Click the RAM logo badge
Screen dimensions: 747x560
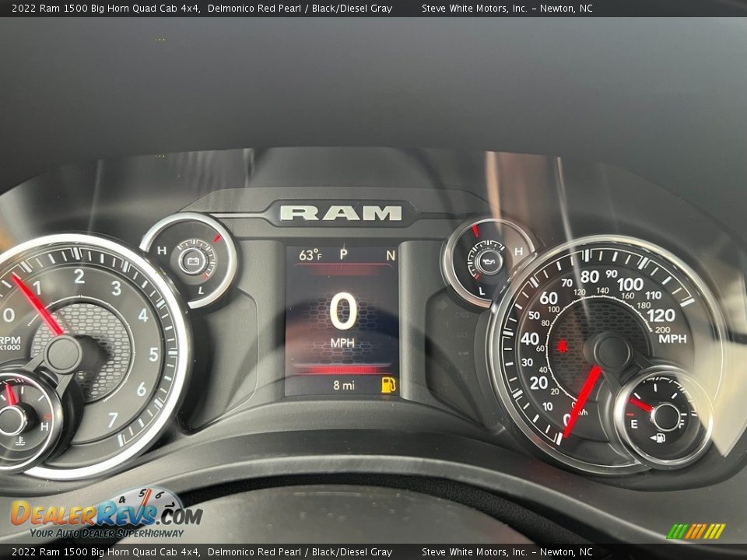click(x=341, y=213)
